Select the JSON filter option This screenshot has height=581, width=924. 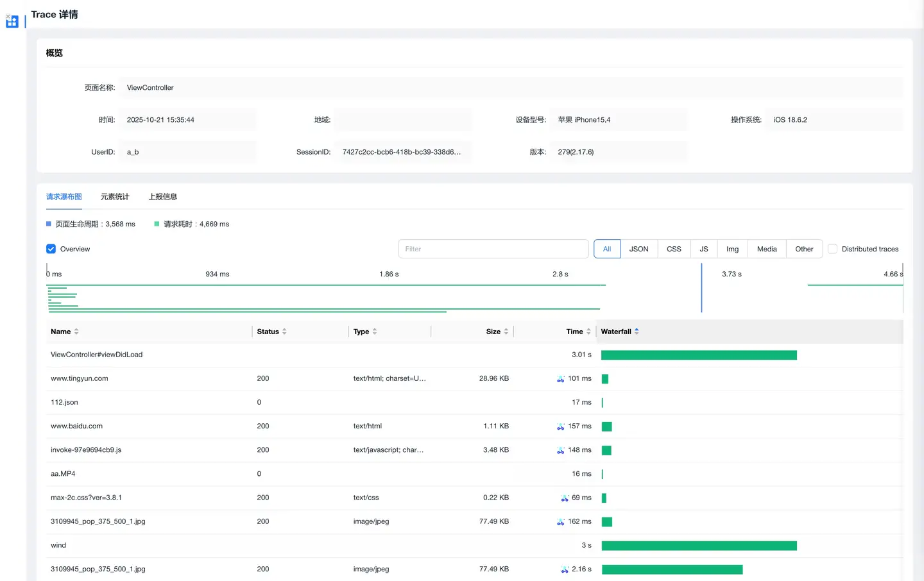(x=638, y=249)
